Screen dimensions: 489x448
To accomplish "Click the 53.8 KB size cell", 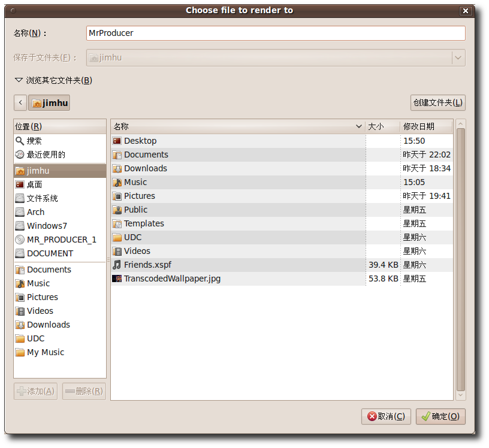I will [384, 279].
